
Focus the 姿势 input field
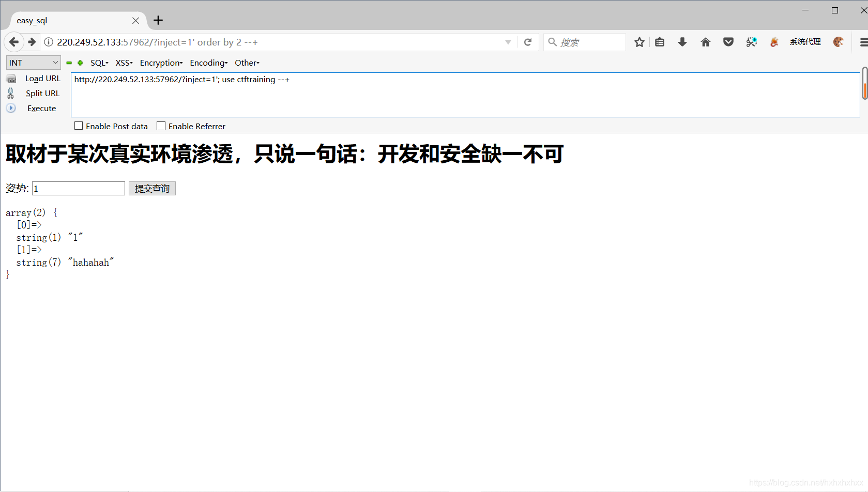tap(79, 188)
